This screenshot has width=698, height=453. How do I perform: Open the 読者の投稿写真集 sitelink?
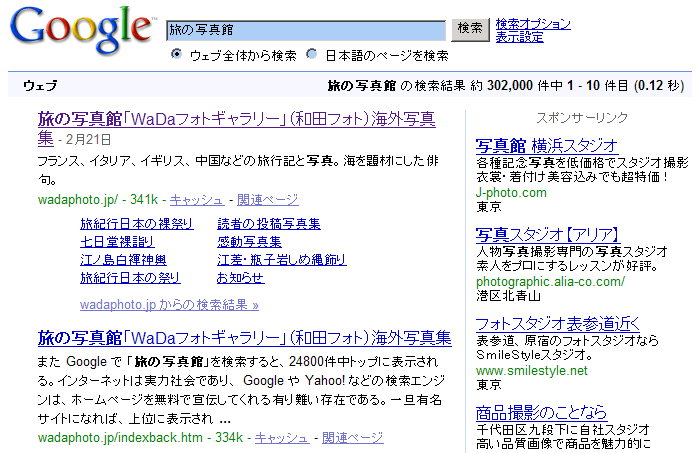[x=269, y=223]
